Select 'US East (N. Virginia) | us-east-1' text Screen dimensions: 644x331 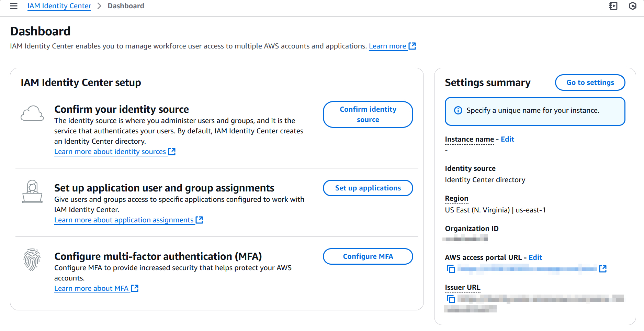tap(495, 210)
